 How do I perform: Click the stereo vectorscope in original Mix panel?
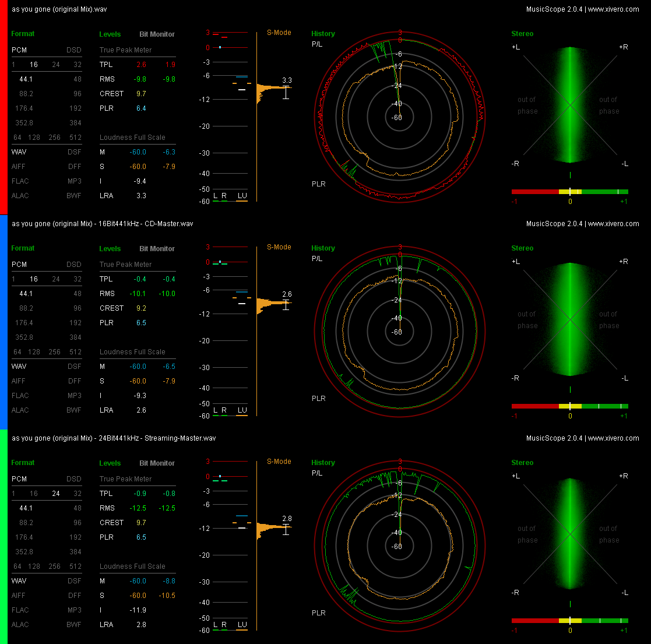[570, 105]
